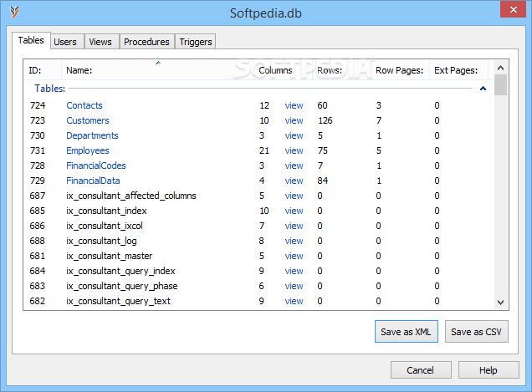Click view link for ix_consultant_log
Viewport: 532px width, 392px height.
[294, 241]
